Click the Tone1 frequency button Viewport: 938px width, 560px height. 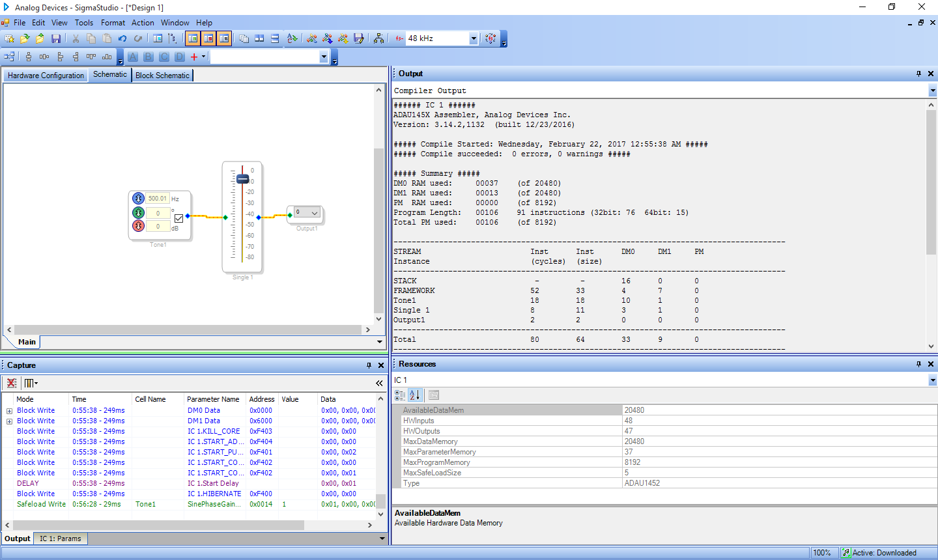click(138, 199)
